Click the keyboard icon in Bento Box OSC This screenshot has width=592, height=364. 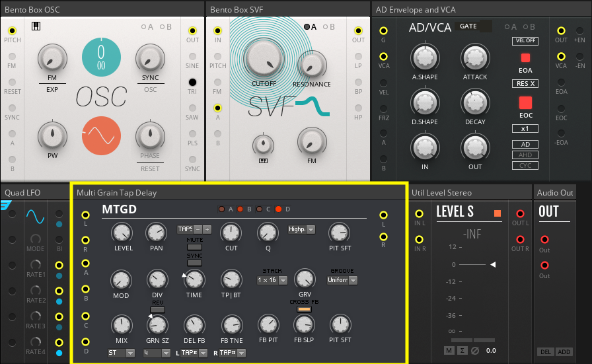(x=36, y=26)
